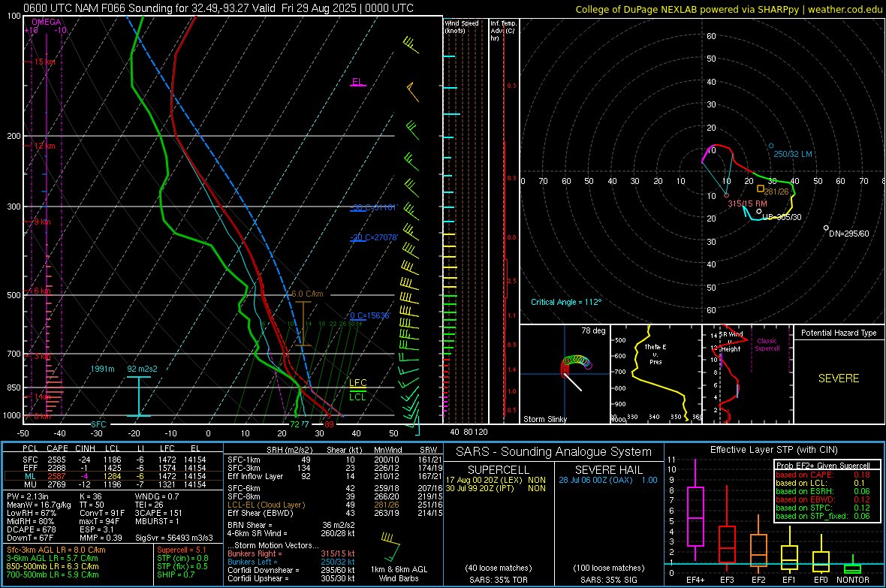Click the '250/32 LM' hodograph marker label
This screenshot has width=886, height=588.
click(792, 154)
